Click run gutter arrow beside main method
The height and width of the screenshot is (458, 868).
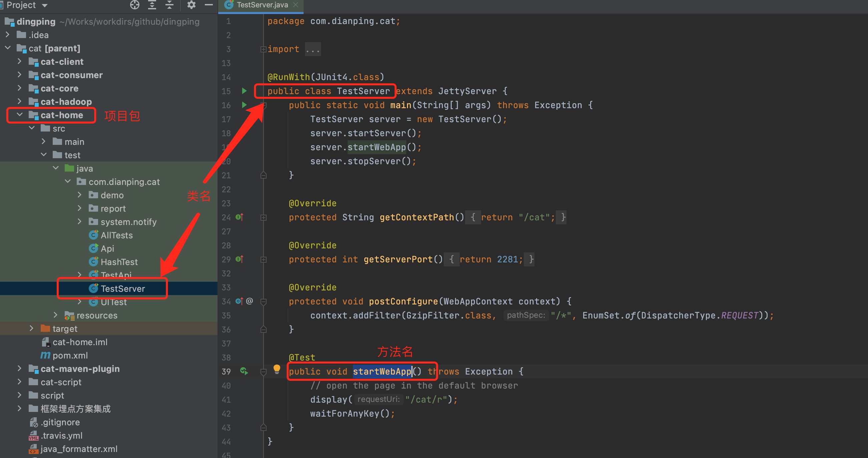244,105
